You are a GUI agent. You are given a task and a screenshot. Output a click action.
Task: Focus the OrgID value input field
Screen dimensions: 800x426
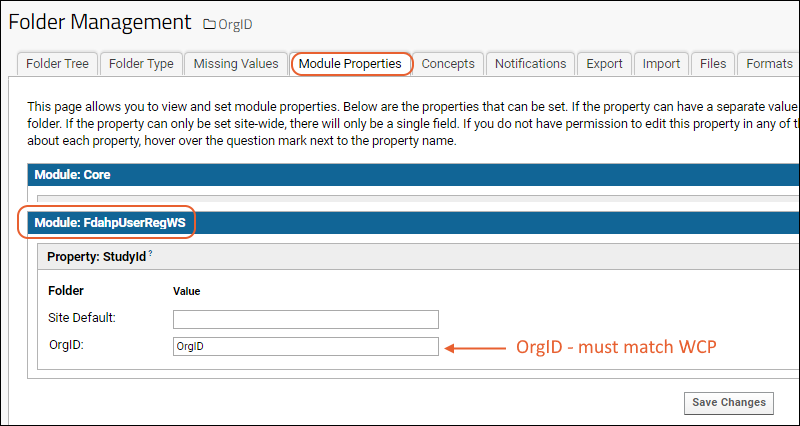[x=306, y=346]
